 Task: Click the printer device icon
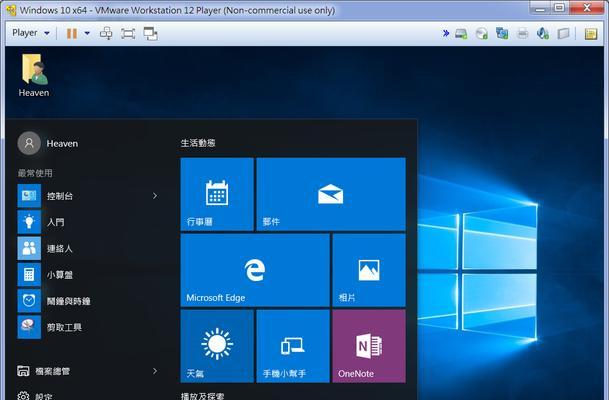tap(522, 34)
